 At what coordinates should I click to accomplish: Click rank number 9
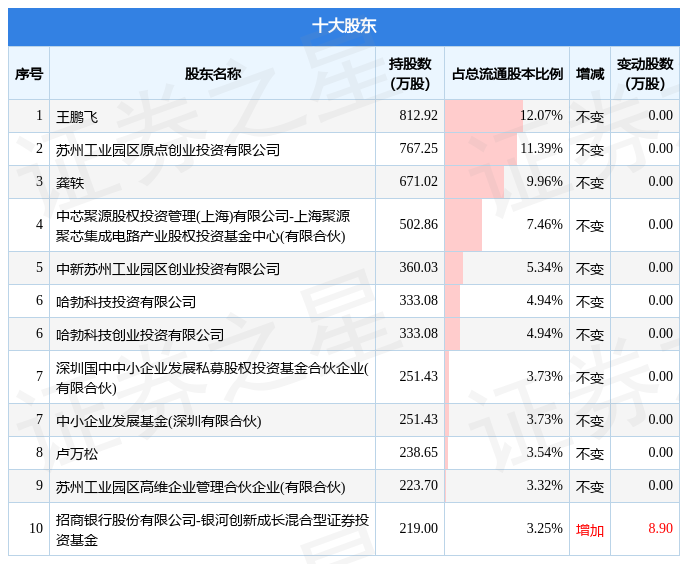(39, 486)
